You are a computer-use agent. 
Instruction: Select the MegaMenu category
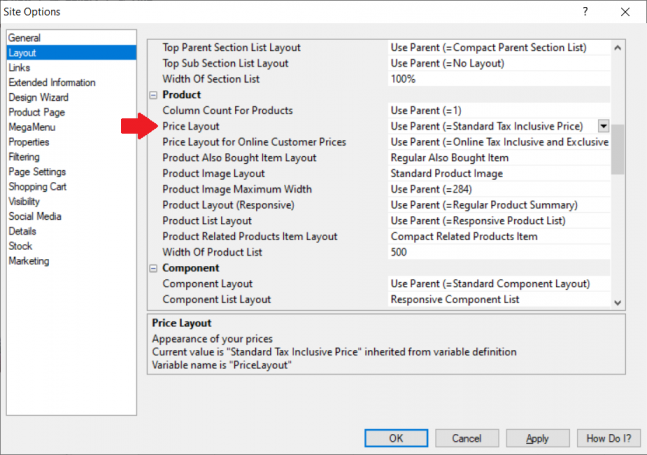pos(32,127)
